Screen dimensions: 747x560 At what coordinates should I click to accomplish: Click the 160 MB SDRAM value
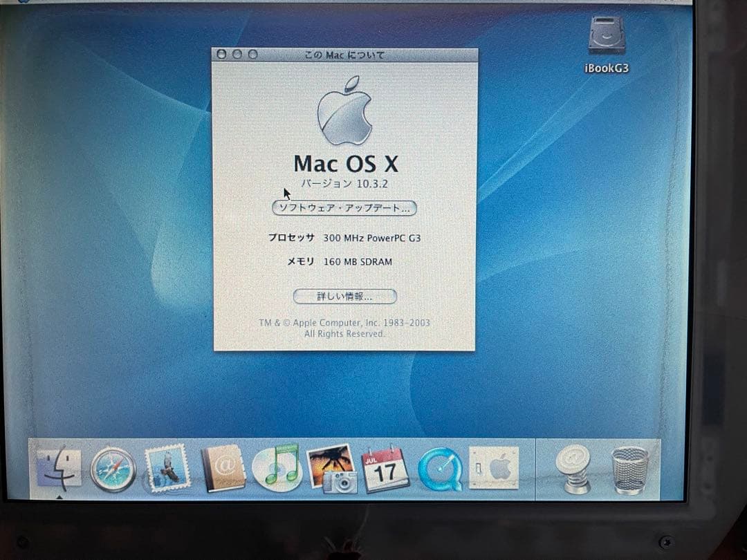(358, 262)
